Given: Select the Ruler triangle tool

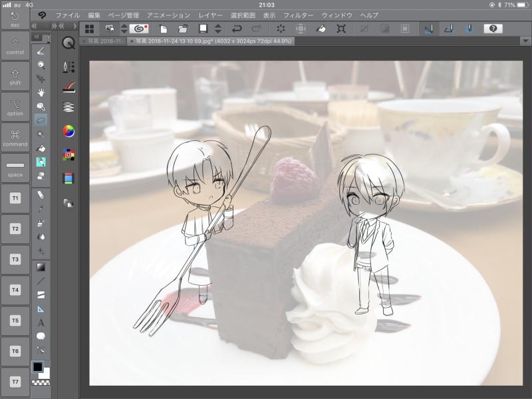Looking at the screenshot, I should [41, 309].
